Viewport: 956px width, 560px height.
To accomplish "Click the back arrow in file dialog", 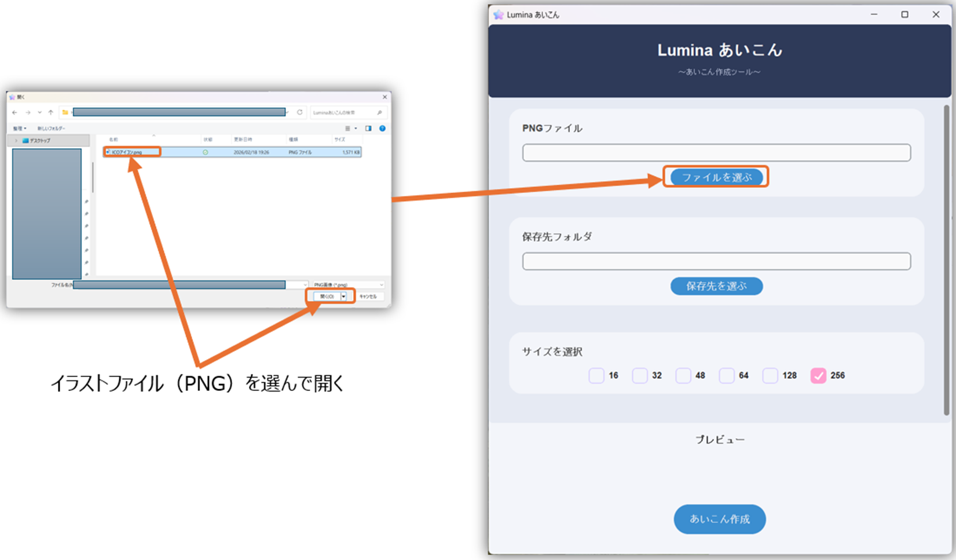I will pos(14,112).
